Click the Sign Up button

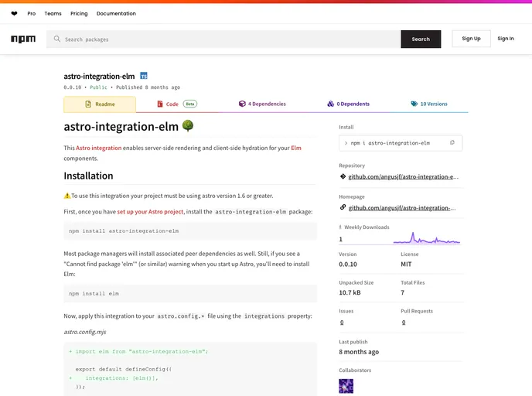(x=471, y=39)
